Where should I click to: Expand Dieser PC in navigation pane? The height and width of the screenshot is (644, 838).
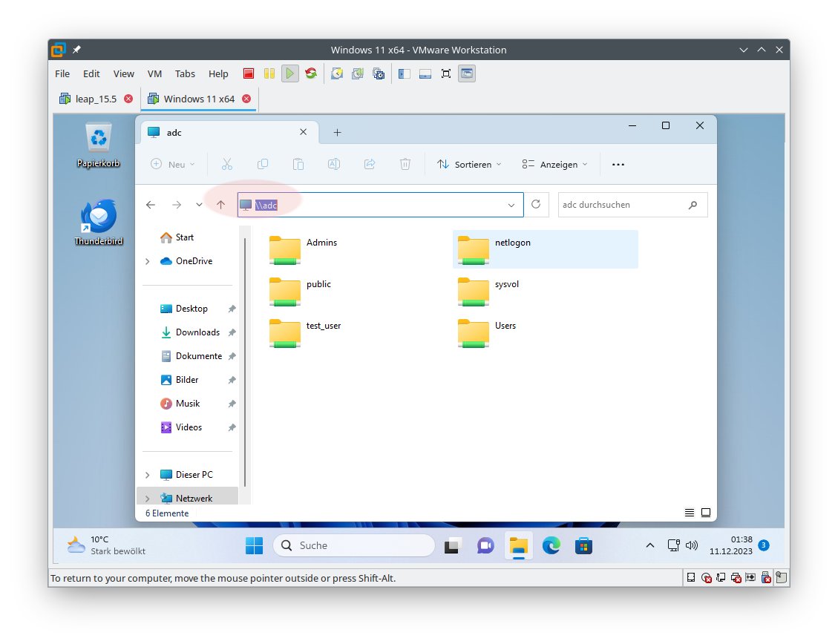point(147,475)
